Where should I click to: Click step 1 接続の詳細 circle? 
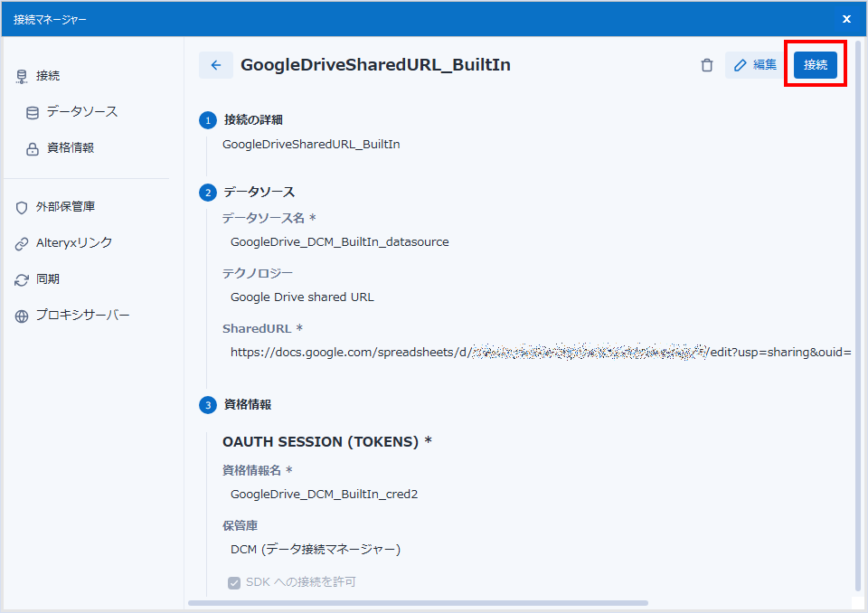click(208, 120)
